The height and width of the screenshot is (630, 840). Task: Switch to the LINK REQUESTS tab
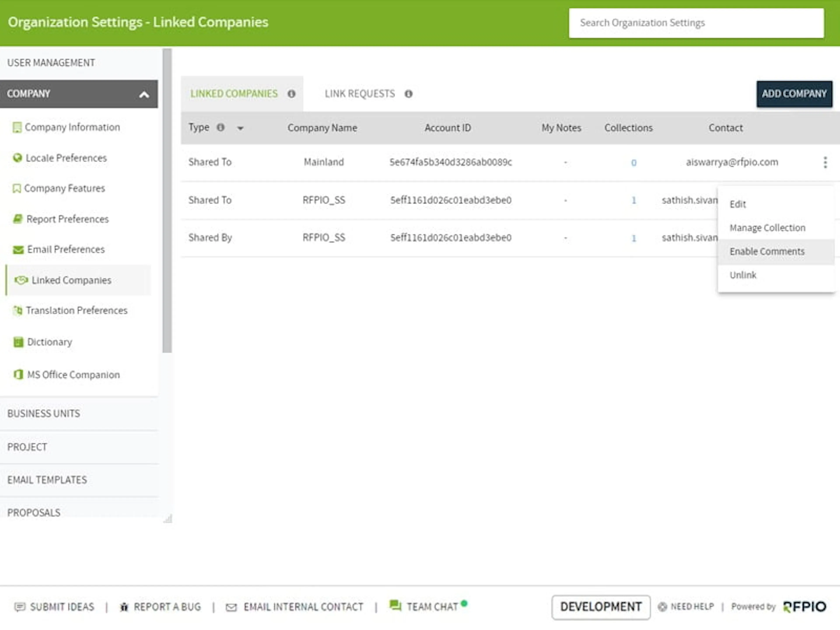tap(359, 93)
